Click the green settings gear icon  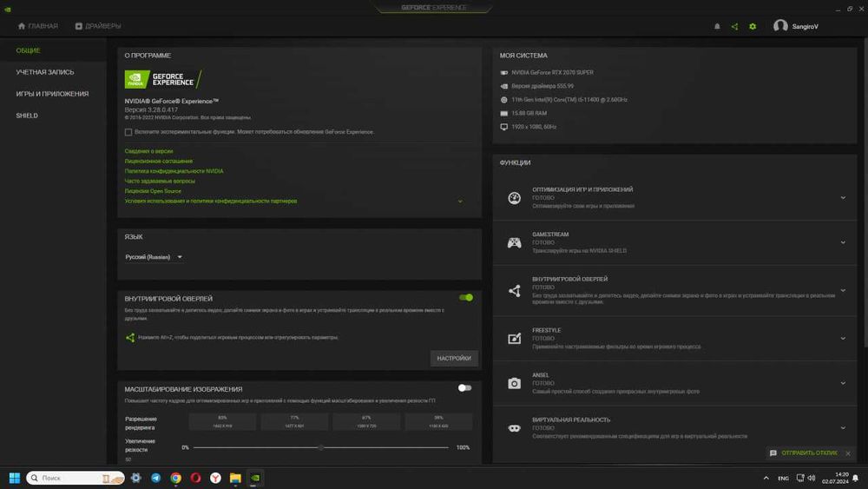click(x=753, y=26)
